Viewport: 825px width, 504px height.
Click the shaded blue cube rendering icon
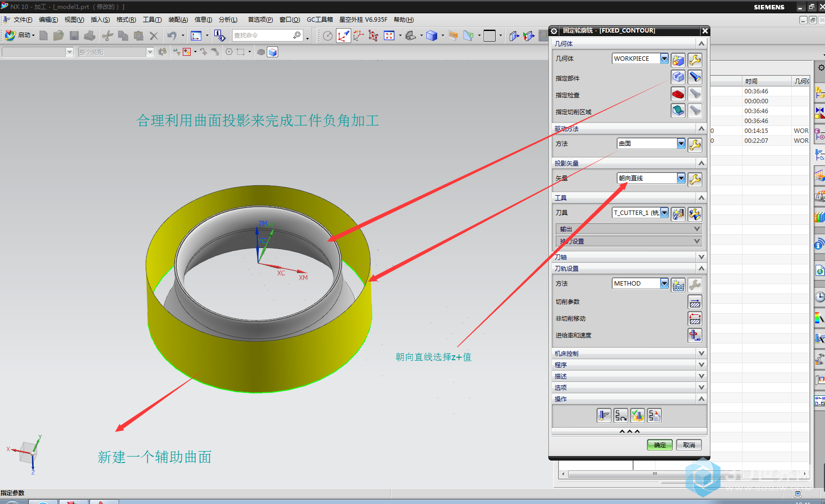[x=432, y=36]
